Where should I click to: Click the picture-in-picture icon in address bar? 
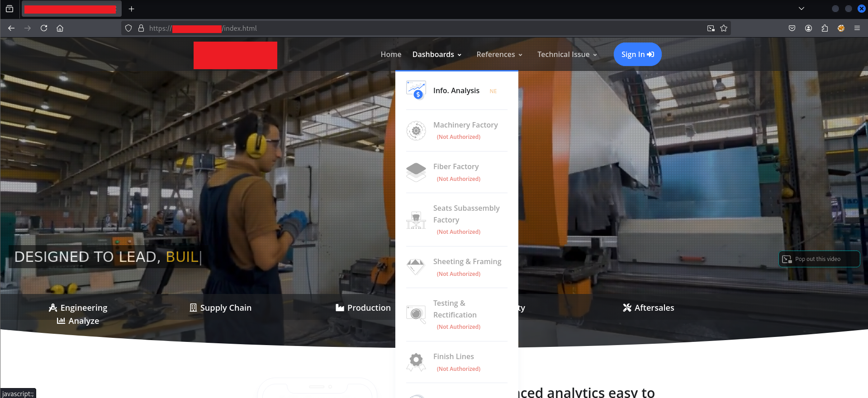[x=711, y=28]
